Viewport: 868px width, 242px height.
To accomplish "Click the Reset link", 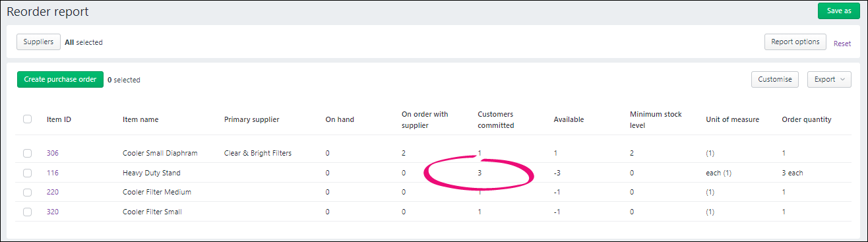I will tap(842, 44).
